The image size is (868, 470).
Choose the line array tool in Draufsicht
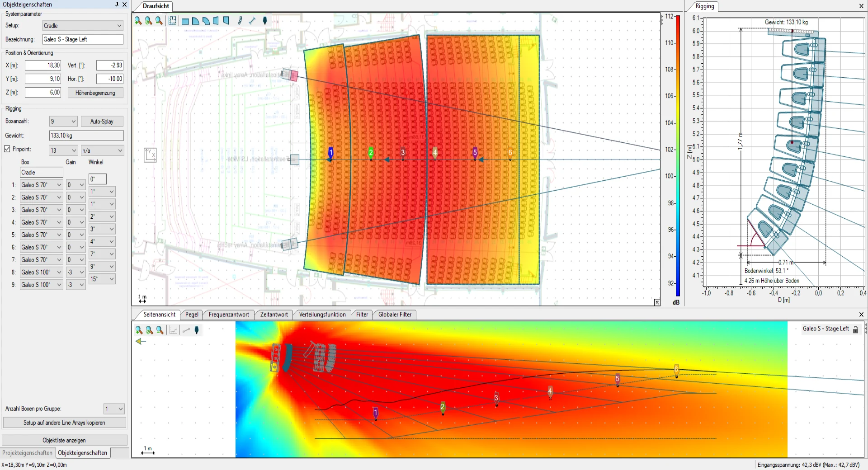click(x=240, y=21)
